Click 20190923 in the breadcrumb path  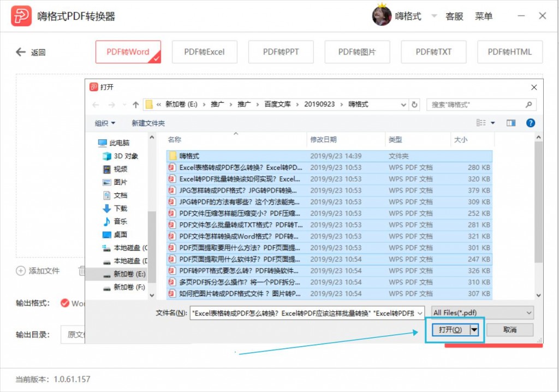point(319,104)
